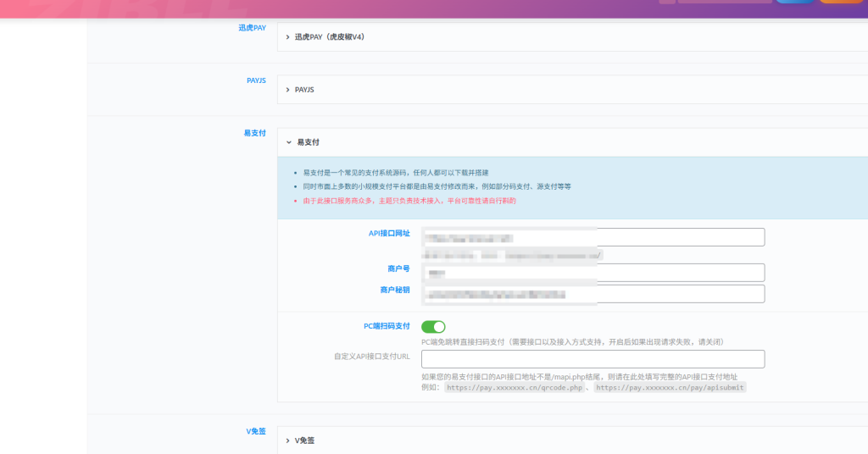Click the 自定义API接口支付URL input field

click(x=593, y=359)
